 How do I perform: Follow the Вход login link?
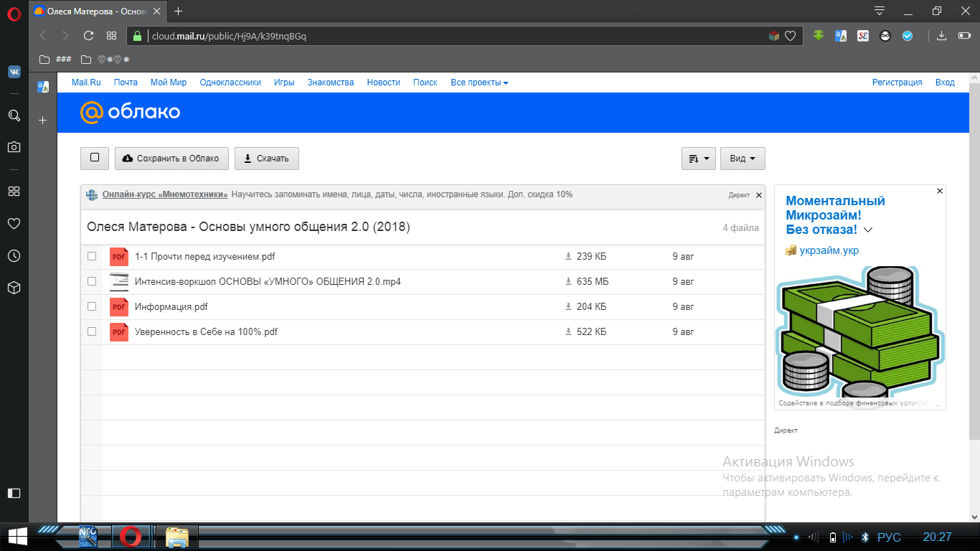945,83
